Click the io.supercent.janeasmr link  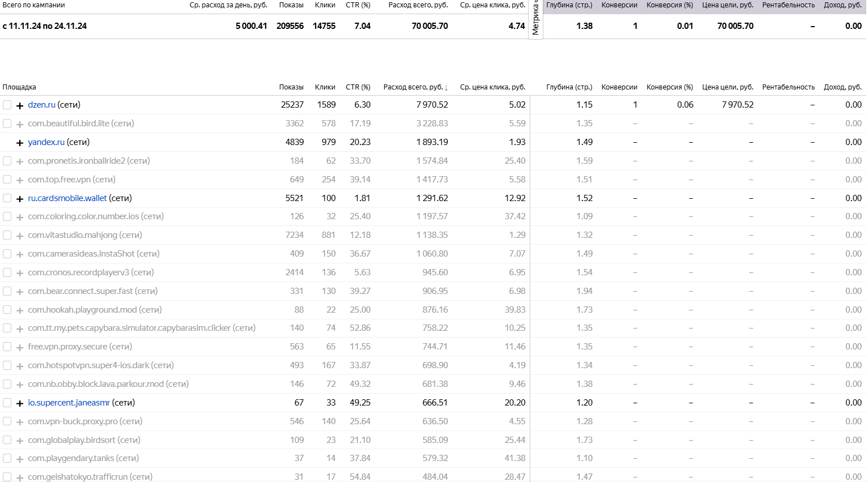pos(69,403)
